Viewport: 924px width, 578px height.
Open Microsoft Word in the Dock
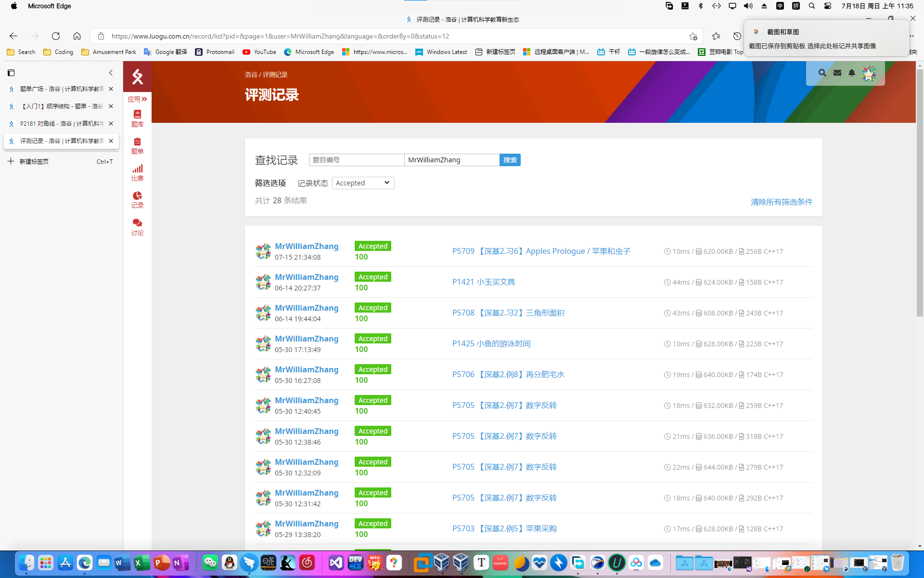tap(122, 563)
